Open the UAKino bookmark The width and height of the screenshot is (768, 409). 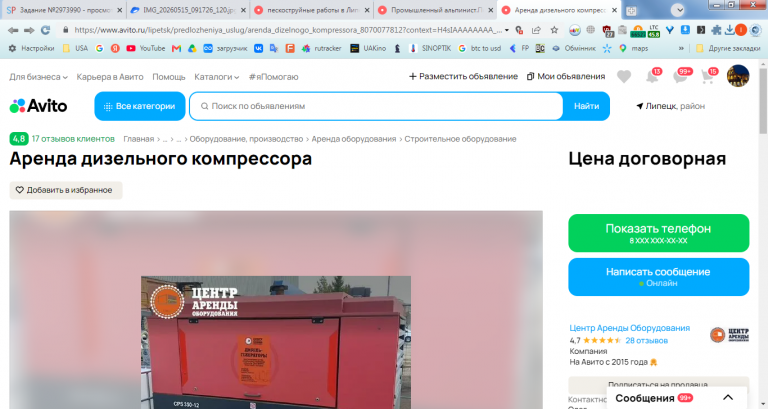point(368,48)
